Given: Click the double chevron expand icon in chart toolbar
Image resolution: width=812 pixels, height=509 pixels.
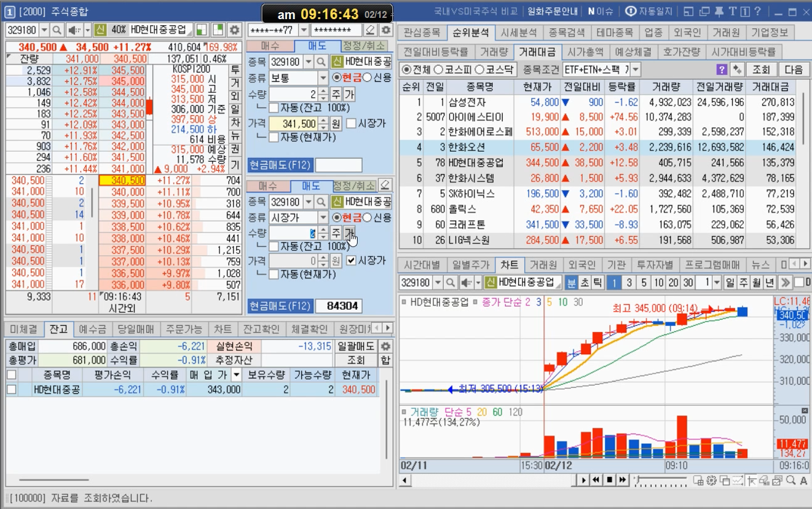Looking at the screenshot, I should (784, 282).
